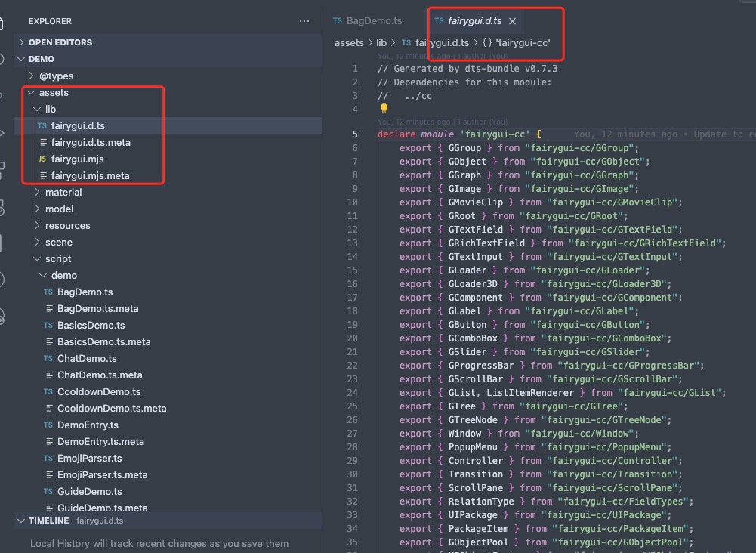Screen dimensions: 756x553
Task: Click the lightbulb code action icon
Action: (x=384, y=109)
